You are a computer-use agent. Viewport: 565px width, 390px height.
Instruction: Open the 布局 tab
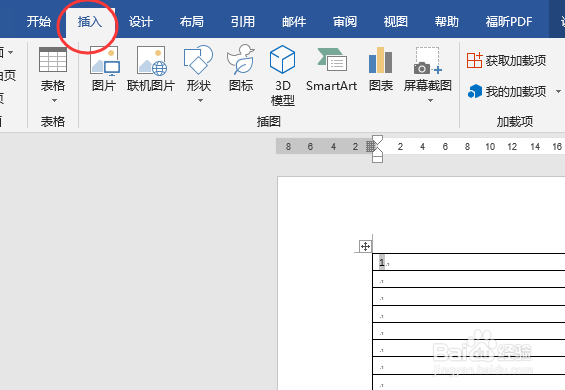click(x=192, y=22)
